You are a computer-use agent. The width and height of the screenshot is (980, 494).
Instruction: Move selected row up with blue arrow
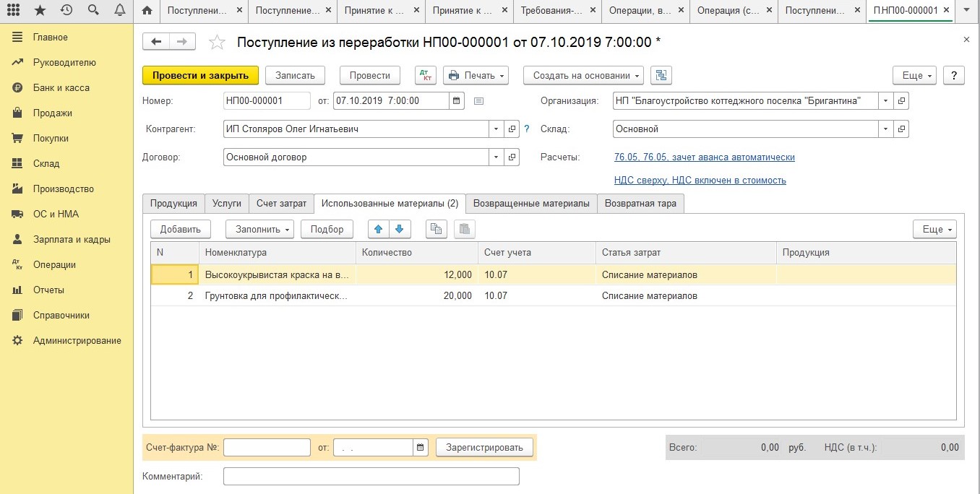(379, 229)
